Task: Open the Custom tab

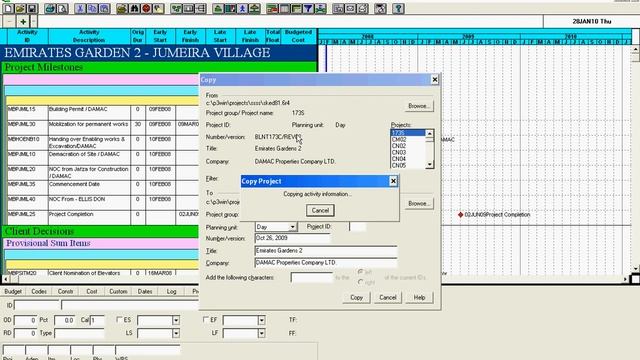Action: [x=118, y=291]
